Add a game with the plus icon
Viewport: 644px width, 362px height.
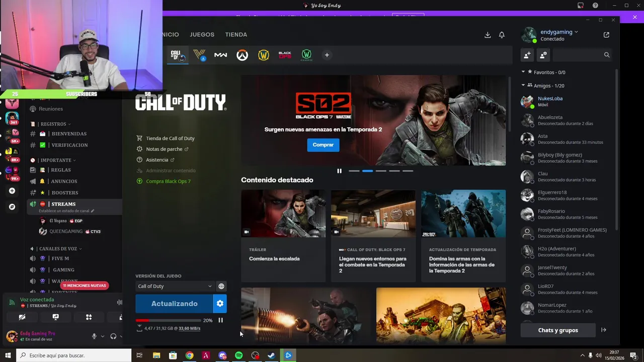[x=327, y=55]
